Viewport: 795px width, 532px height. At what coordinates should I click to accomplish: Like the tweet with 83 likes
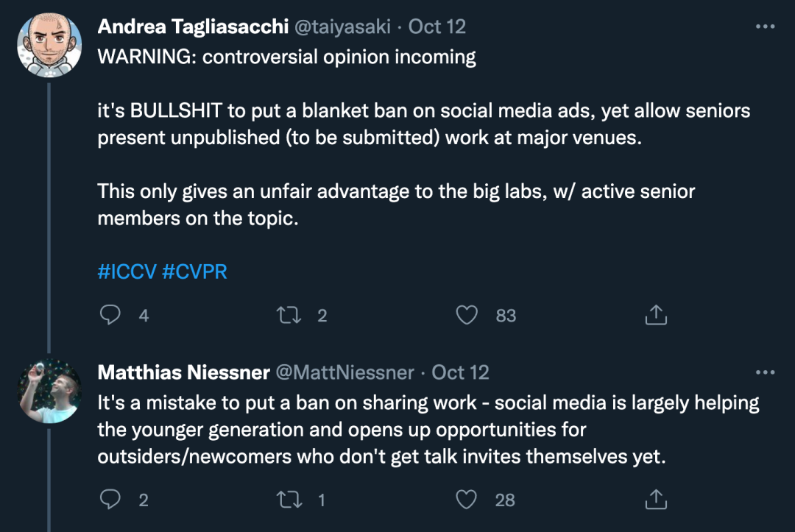[x=467, y=316]
